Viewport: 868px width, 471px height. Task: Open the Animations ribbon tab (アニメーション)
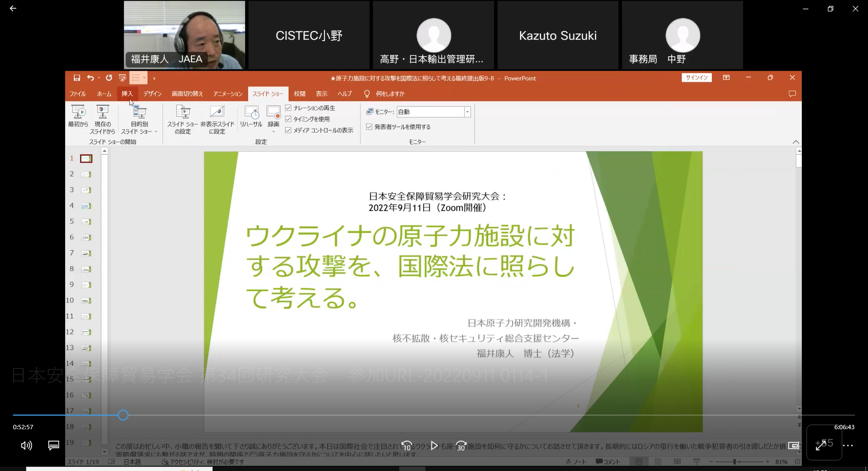(228, 94)
